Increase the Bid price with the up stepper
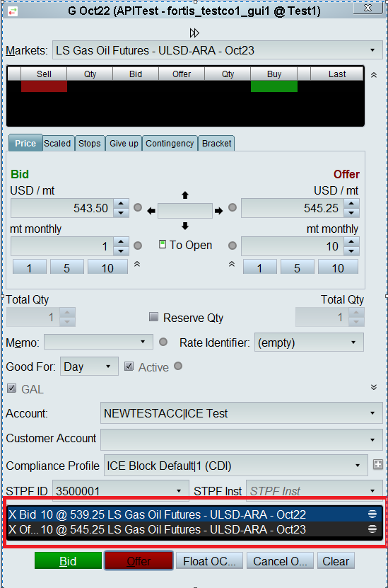 (x=121, y=204)
